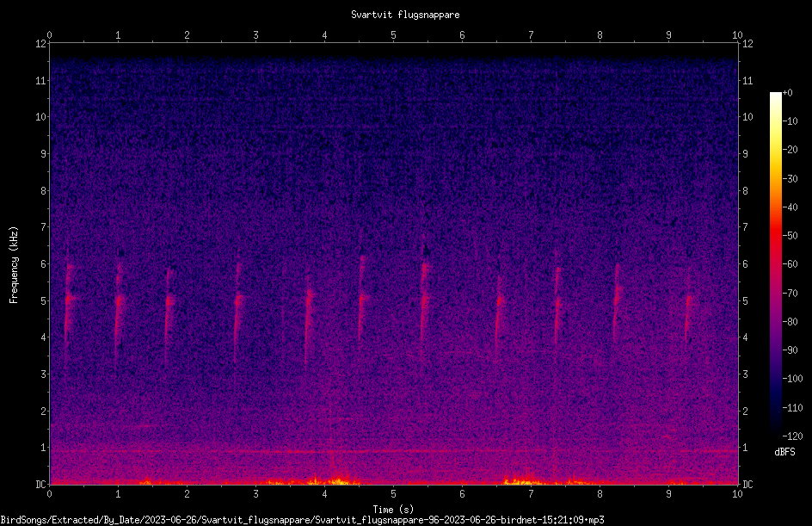812x526 pixels.
Task: Click the '8' tick on left frequency axis
Action: [44, 191]
